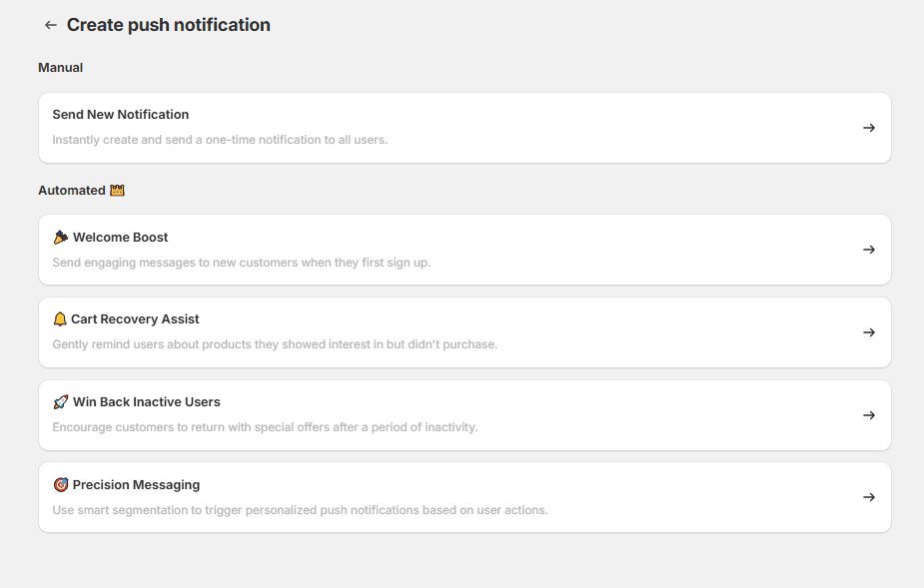This screenshot has height=588, width=924.
Task: Select the Welcome Boost automation
Action: (464, 250)
